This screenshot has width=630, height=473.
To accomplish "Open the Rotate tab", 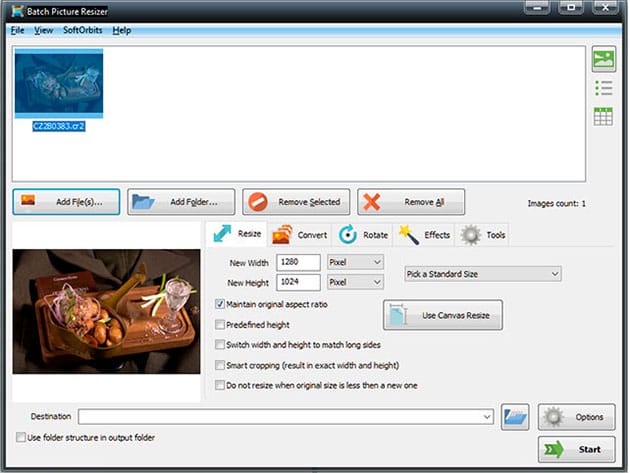I will tap(362, 235).
